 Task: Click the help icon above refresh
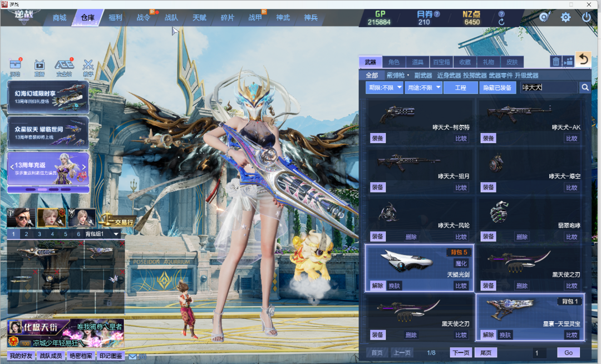click(x=501, y=14)
